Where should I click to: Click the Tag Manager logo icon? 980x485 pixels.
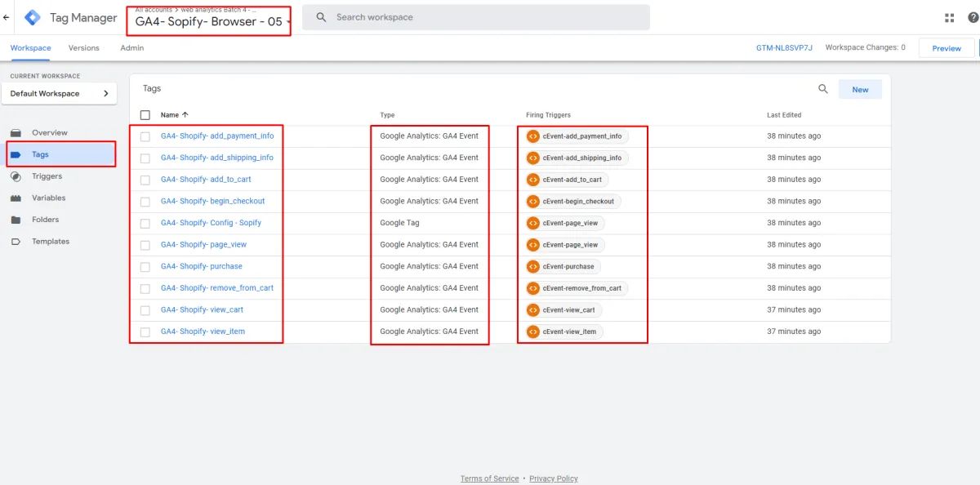(x=33, y=17)
